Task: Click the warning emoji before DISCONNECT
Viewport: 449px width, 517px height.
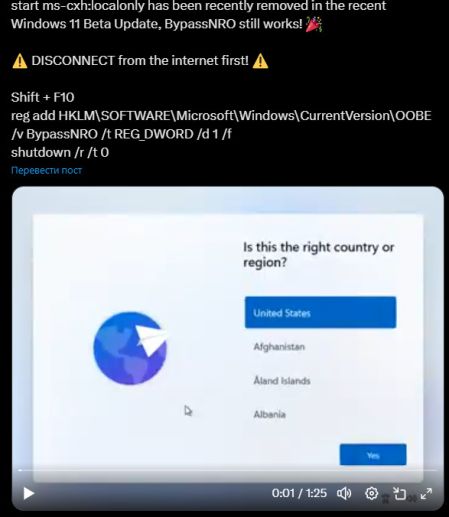Action: pyautogui.click(x=20, y=61)
